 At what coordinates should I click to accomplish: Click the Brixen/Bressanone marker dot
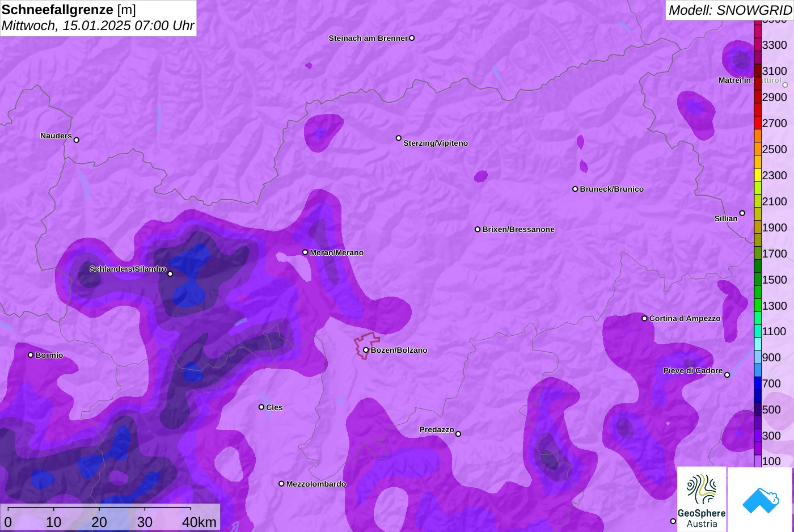coord(478,229)
